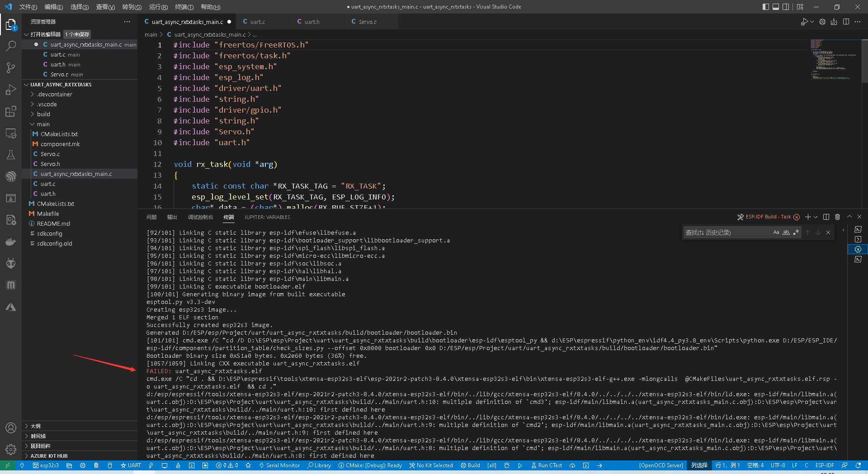
Task: Open Remote Explorer icon in activity bar
Action: (x=11, y=133)
